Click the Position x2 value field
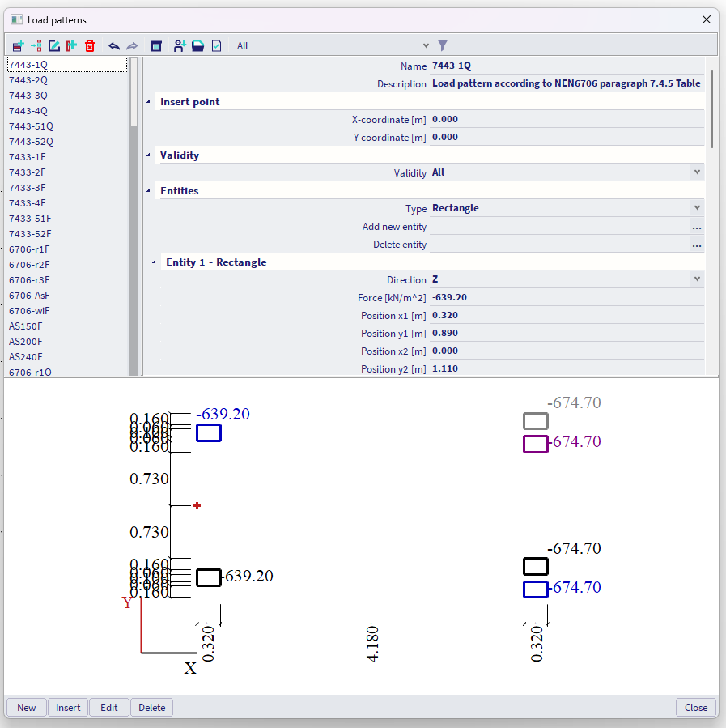Viewport: 726px width, 728px height. point(567,351)
